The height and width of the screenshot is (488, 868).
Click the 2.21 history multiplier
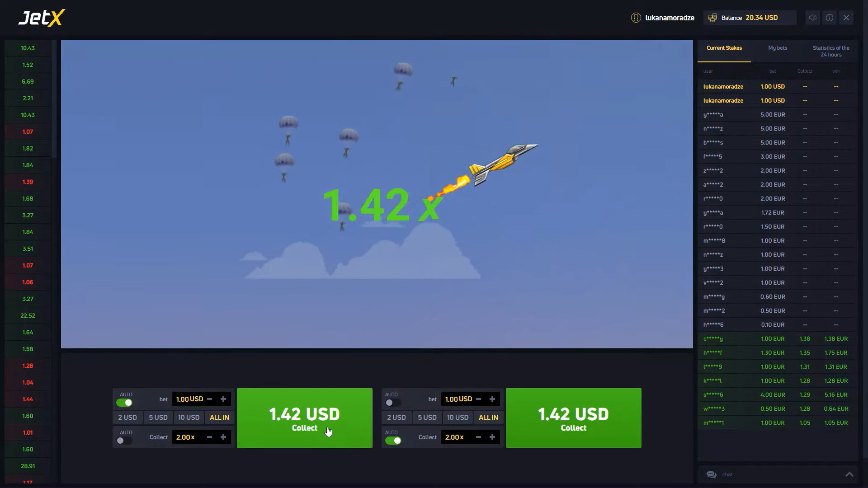[x=28, y=98]
